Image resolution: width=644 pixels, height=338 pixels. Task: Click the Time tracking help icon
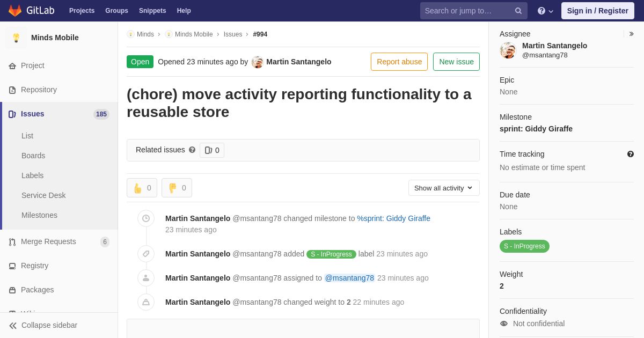point(630,154)
